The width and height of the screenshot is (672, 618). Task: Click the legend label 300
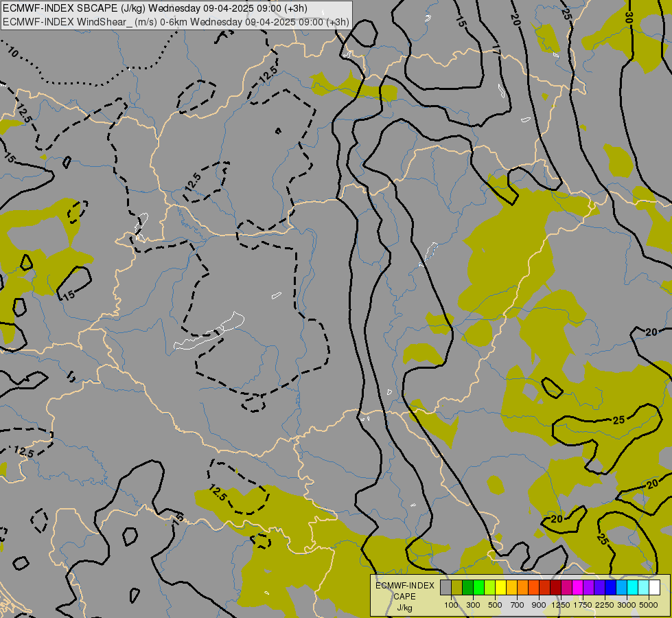(473, 605)
